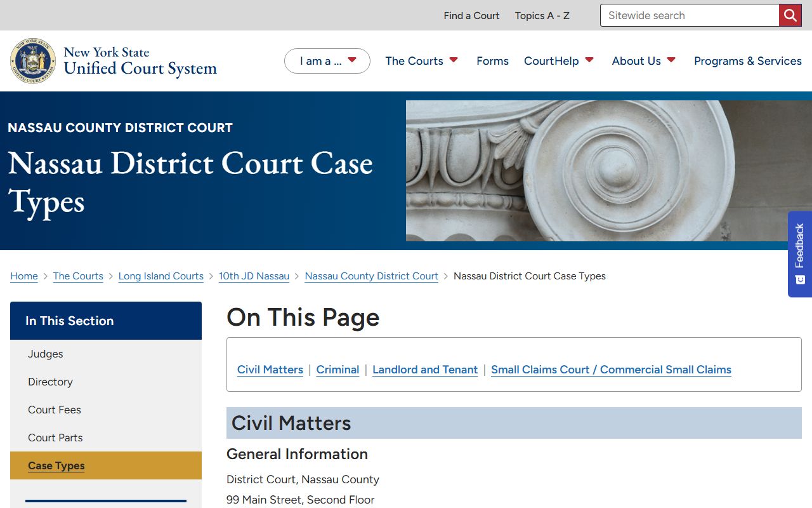Open Programs & Services menu item
The width and height of the screenshot is (812, 508).
[x=748, y=61]
